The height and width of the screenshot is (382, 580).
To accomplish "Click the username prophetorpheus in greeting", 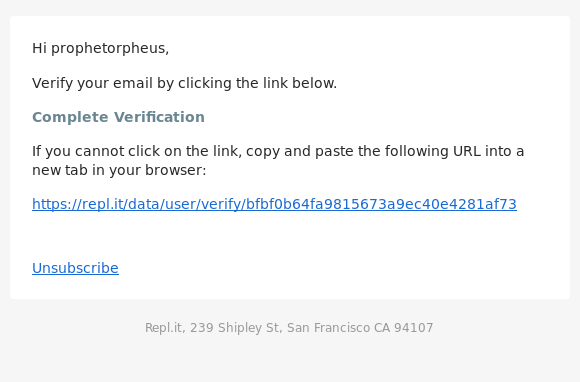I will [x=110, y=48].
